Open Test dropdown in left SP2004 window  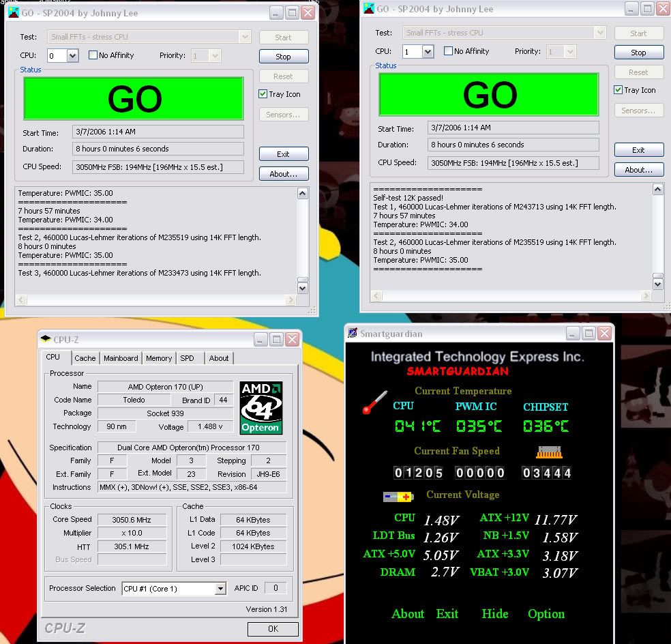pos(244,37)
